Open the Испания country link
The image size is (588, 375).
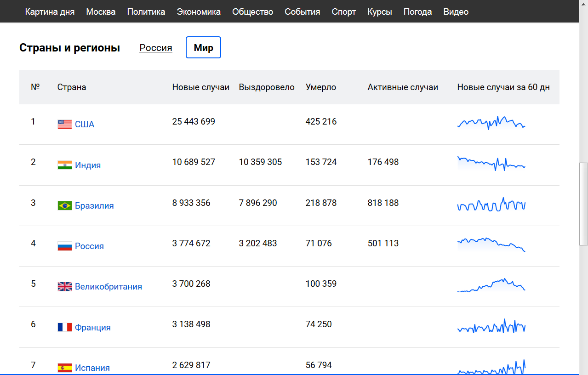click(x=92, y=368)
